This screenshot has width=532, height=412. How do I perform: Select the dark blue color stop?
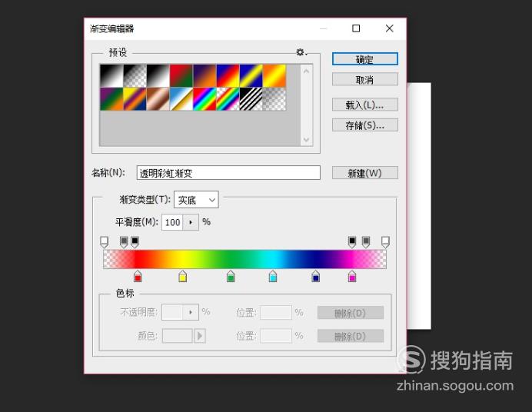(315, 277)
